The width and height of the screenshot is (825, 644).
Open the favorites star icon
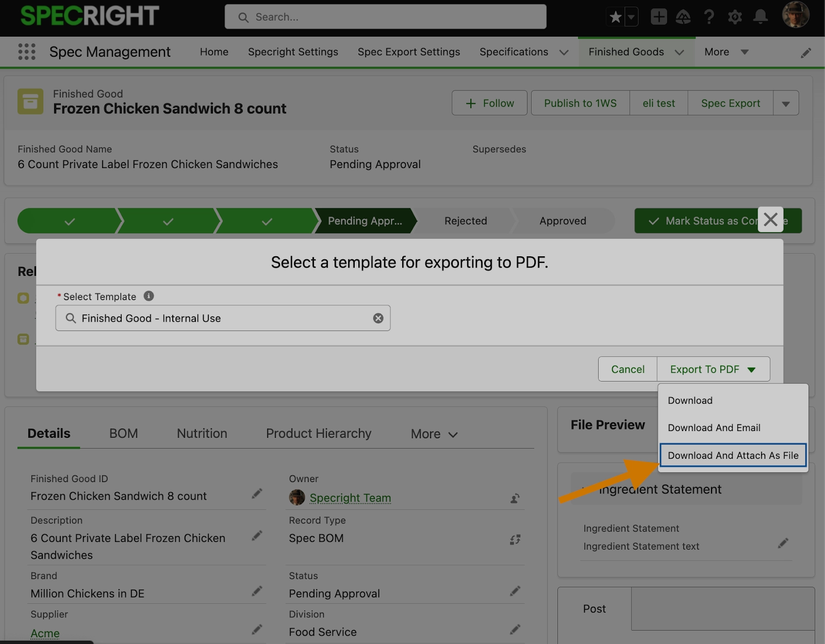coord(615,17)
